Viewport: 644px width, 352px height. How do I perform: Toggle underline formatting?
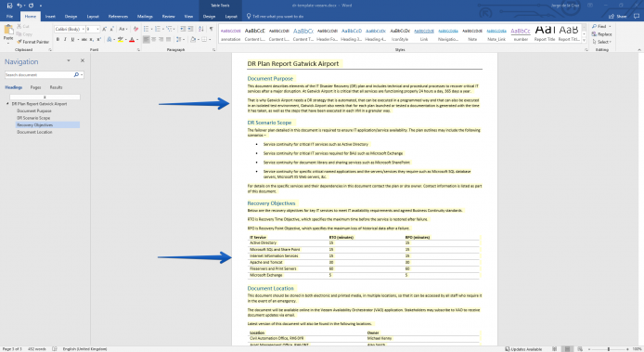pos(72,40)
